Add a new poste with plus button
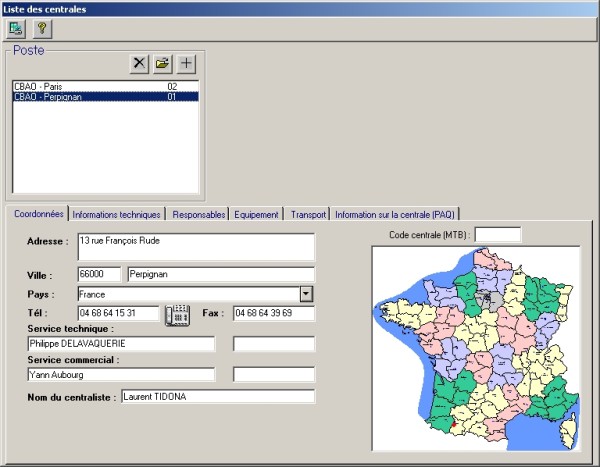Viewport: 600px width, 467px height. coord(186,64)
